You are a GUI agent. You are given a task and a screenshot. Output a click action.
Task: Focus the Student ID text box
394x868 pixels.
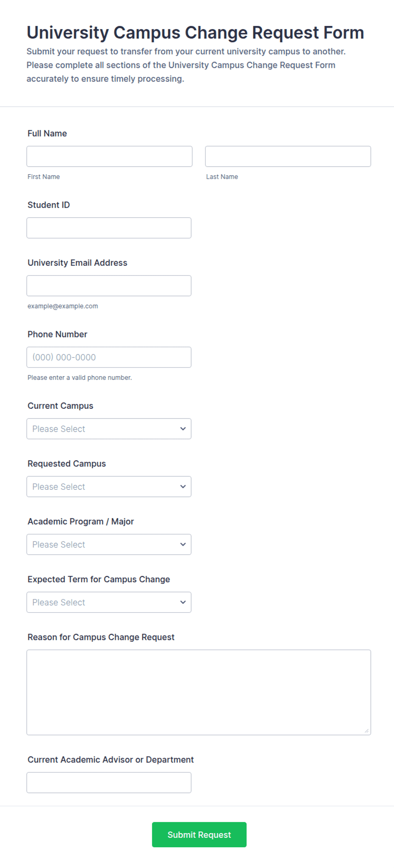pos(109,228)
